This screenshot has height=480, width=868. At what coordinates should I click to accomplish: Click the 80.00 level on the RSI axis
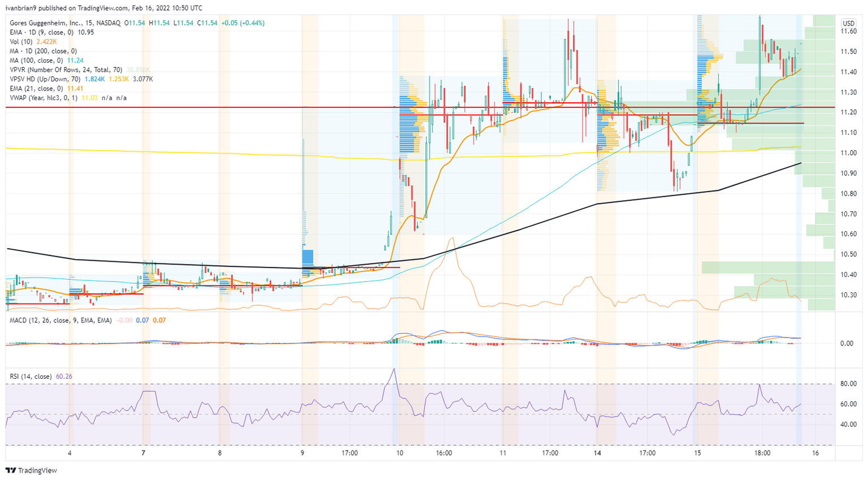point(848,384)
